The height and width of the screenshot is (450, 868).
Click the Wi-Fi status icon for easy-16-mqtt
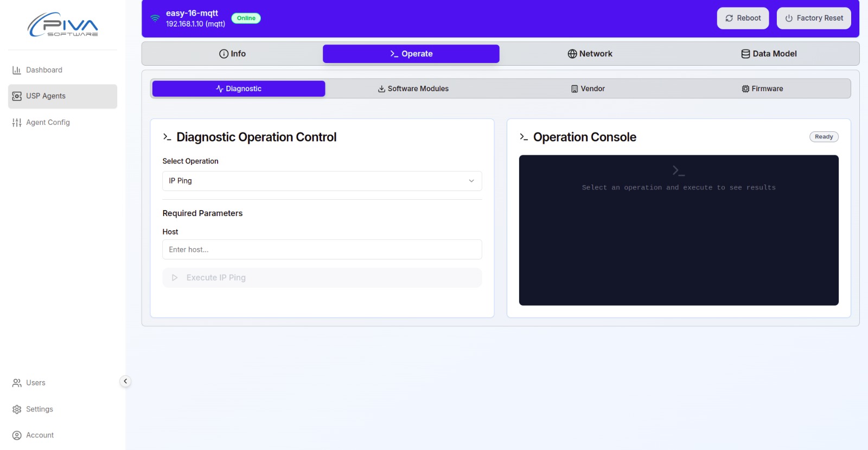pos(155,18)
